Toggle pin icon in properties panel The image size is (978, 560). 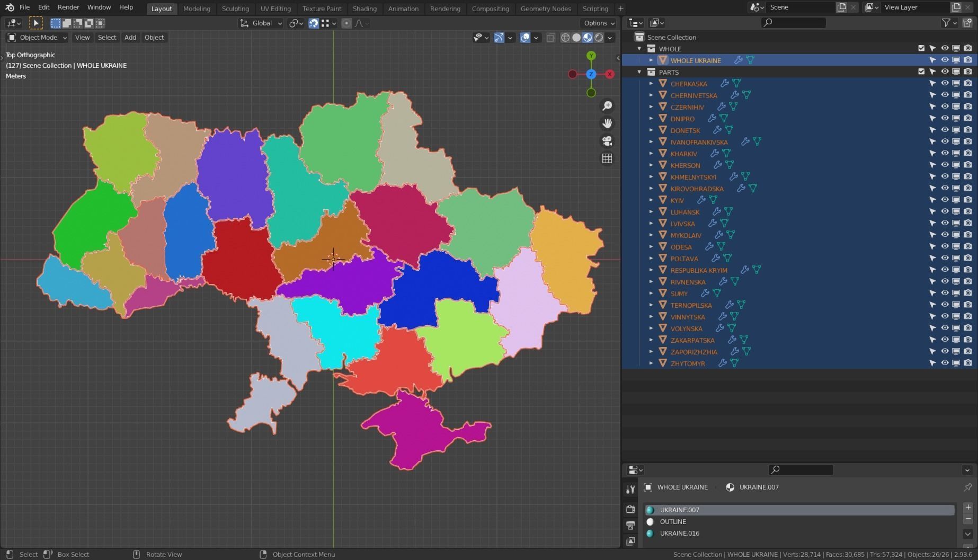point(967,487)
